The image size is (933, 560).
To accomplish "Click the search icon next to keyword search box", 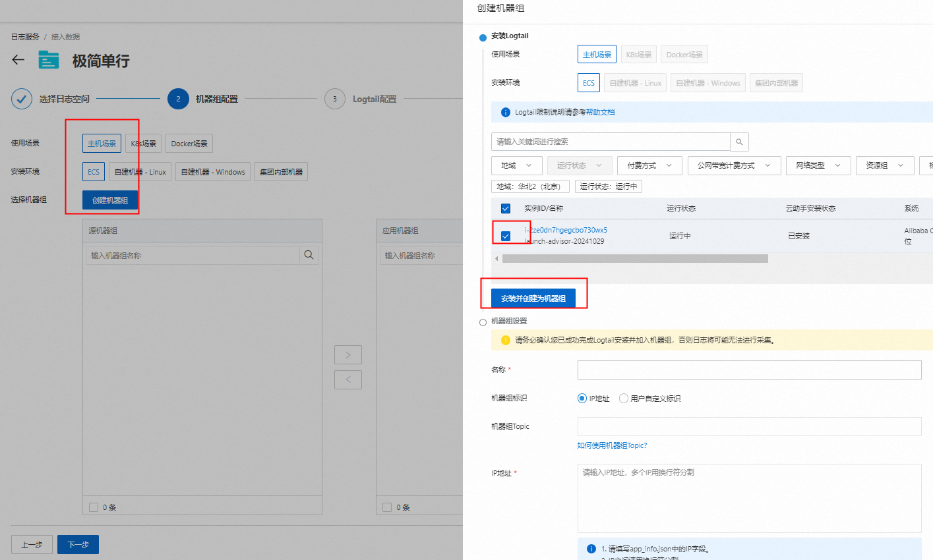I will click(739, 142).
